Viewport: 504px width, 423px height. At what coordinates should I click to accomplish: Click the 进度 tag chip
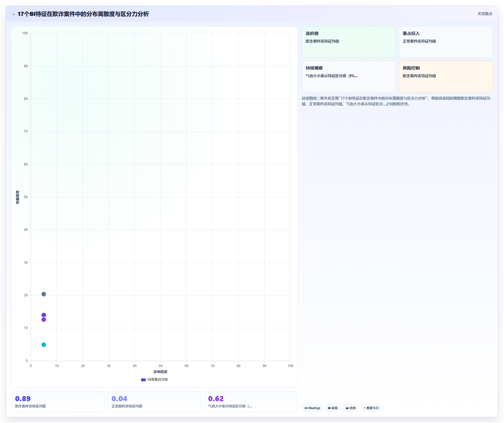(x=351, y=408)
